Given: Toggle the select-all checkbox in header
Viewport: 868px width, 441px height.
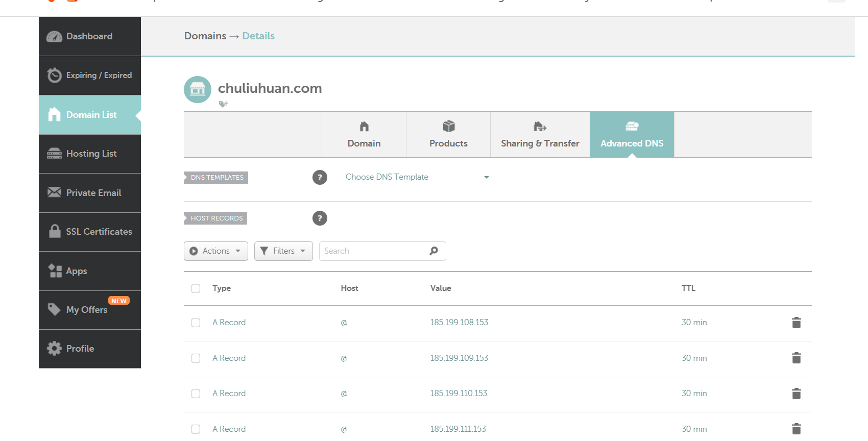Looking at the screenshot, I should coord(196,288).
